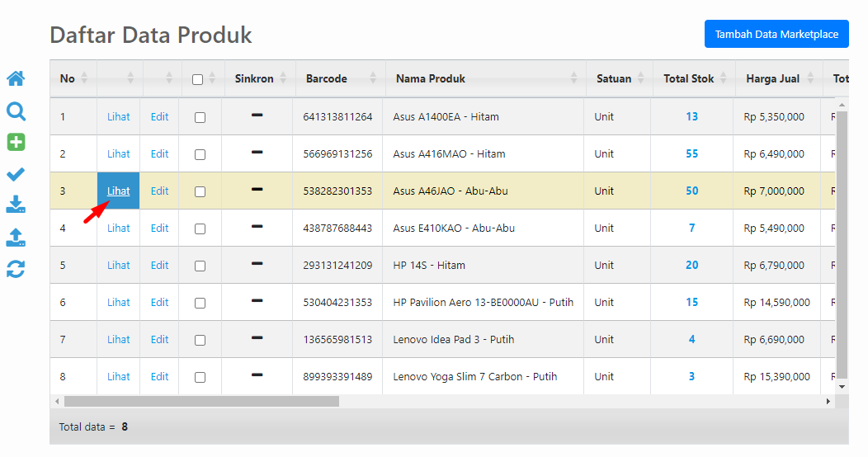The width and height of the screenshot is (868, 457).
Task: Sort by Sinkron column arrows
Action: point(283,78)
